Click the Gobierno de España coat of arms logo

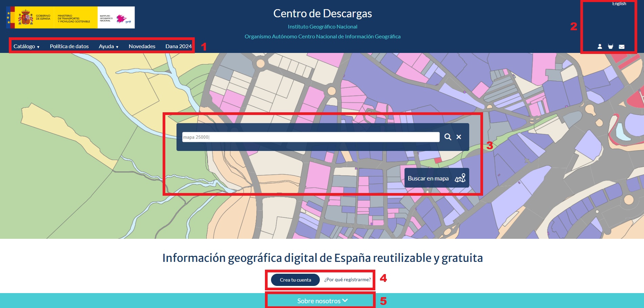26,18
